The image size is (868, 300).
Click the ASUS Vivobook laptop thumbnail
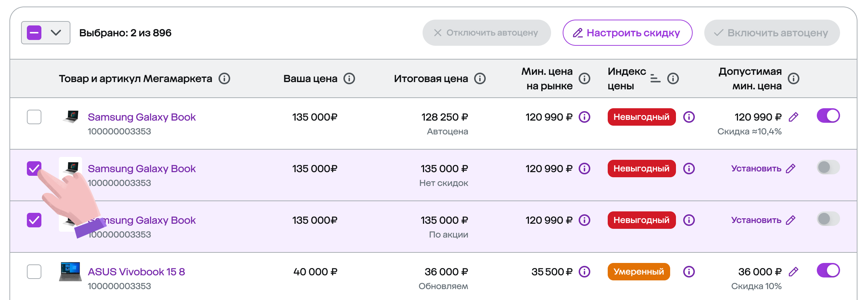tap(70, 272)
